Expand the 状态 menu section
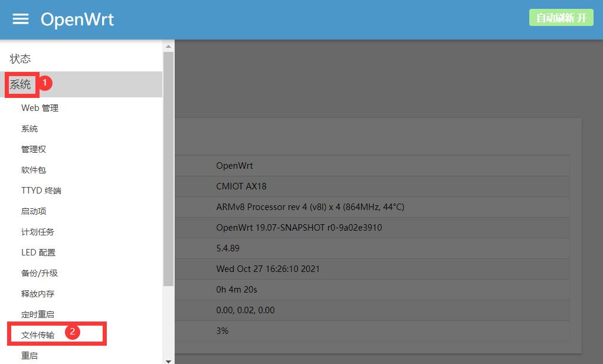This screenshot has height=364, width=603. pos(20,59)
